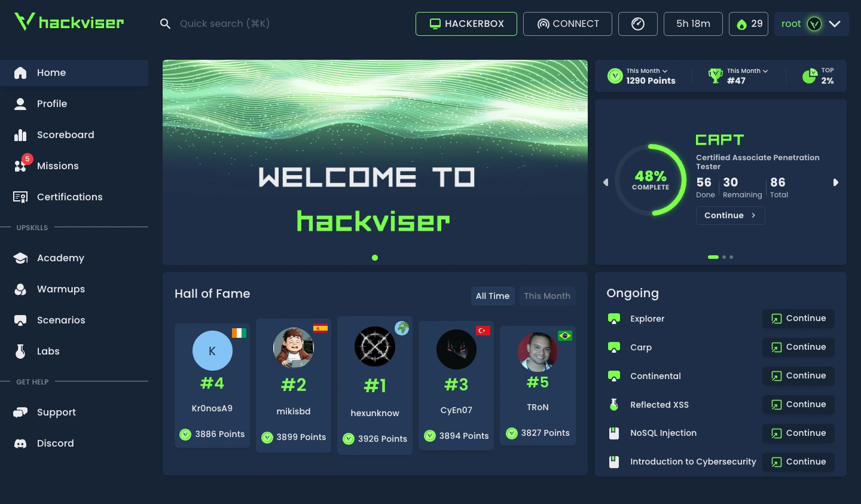Select the second certification carousel dot
This screenshot has width=861, height=504.
(x=724, y=257)
